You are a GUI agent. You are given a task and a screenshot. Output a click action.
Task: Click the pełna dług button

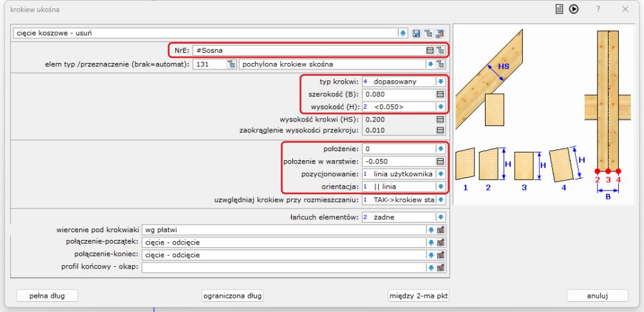[x=46, y=296]
